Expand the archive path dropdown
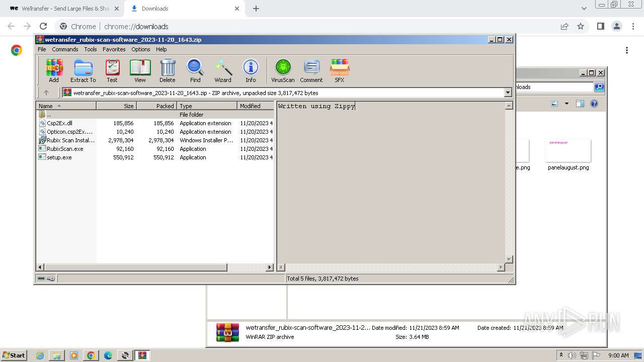 (x=508, y=93)
